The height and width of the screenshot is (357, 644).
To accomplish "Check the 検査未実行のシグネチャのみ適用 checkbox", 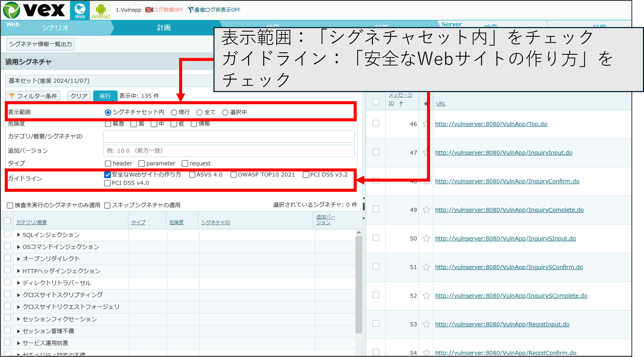I will click(x=10, y=205).
